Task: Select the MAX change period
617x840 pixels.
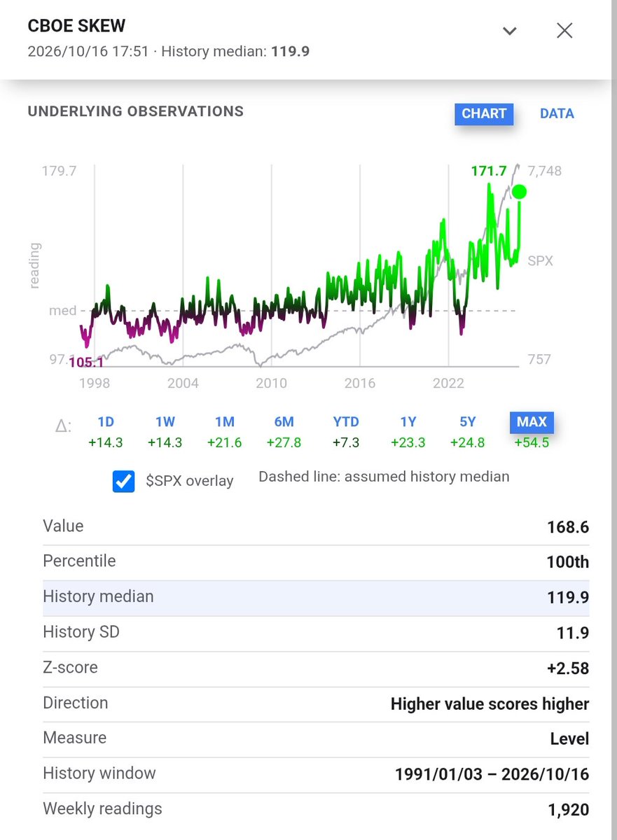Action: tap(532, 422)
